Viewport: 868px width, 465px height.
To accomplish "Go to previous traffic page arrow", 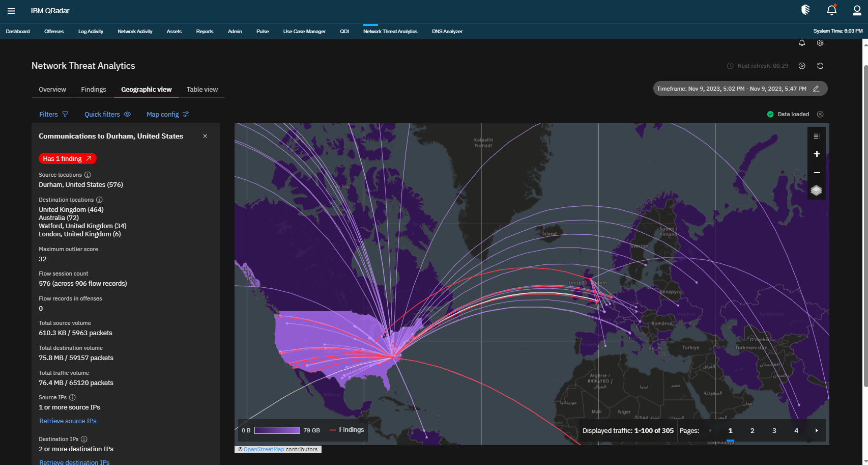I will point(710,430).
